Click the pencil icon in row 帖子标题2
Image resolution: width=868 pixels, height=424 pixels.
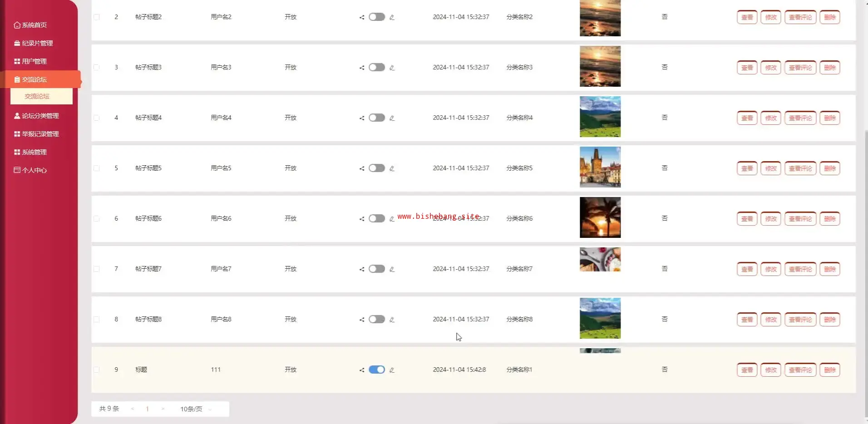392,17
